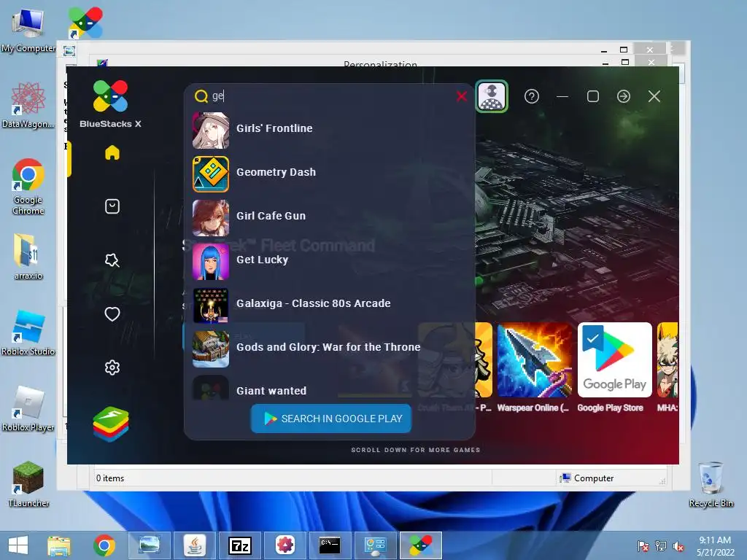The image size is (747, 560).
Task: Clear search with the red X
Action: [x=461, y=96]
